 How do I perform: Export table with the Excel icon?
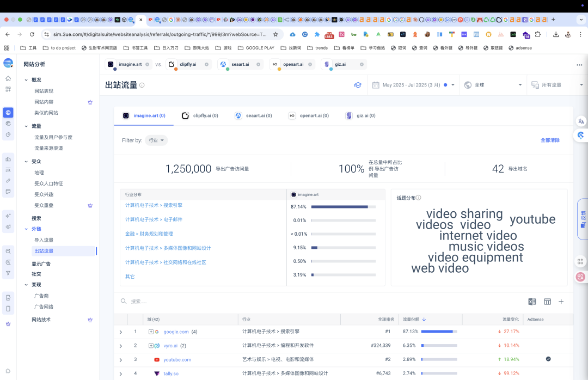(532, 302)
